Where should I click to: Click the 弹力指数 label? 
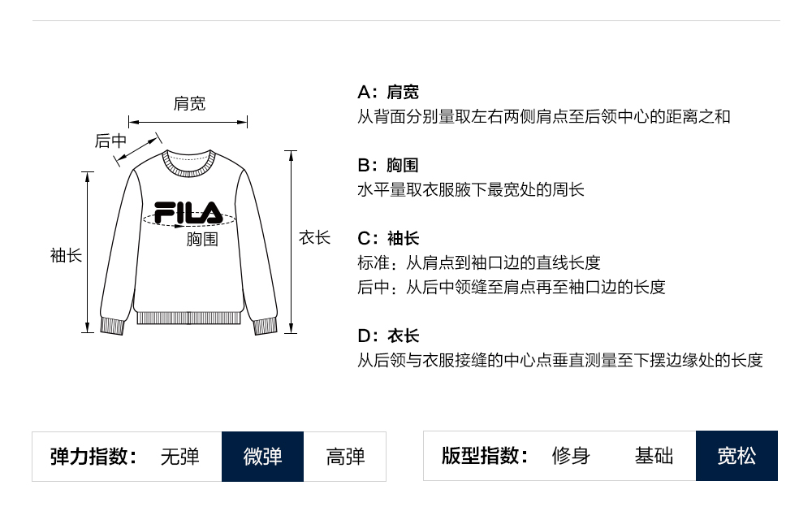coord(93,457)
